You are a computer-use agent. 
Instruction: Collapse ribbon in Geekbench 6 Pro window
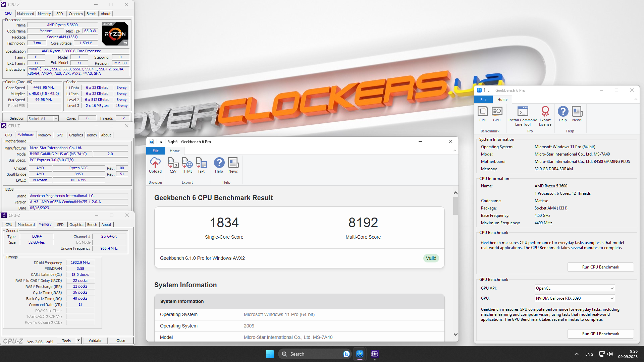pos(636,100)
